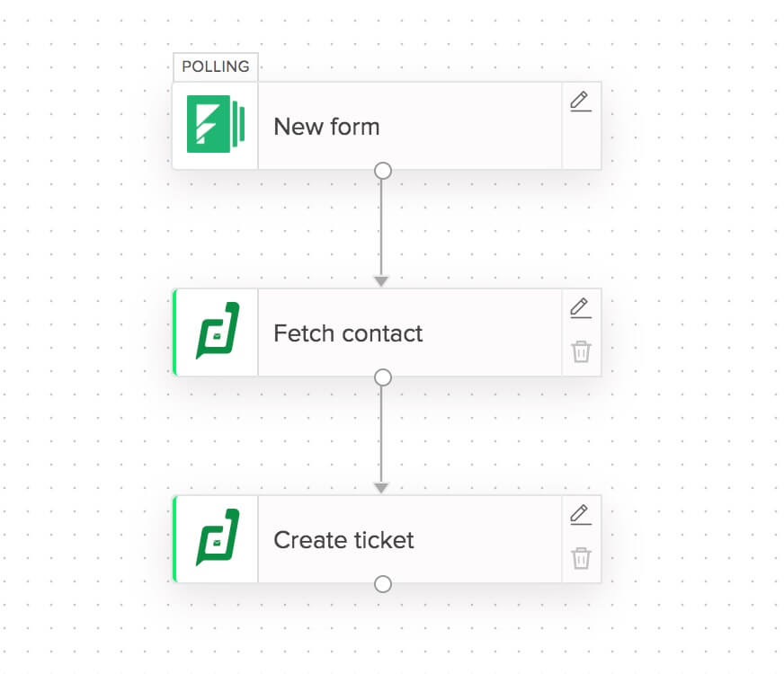This screenshot has height=674, width=784.
Task: Select the POLLING tag above the trigger
Action: (x=216, y=67)
